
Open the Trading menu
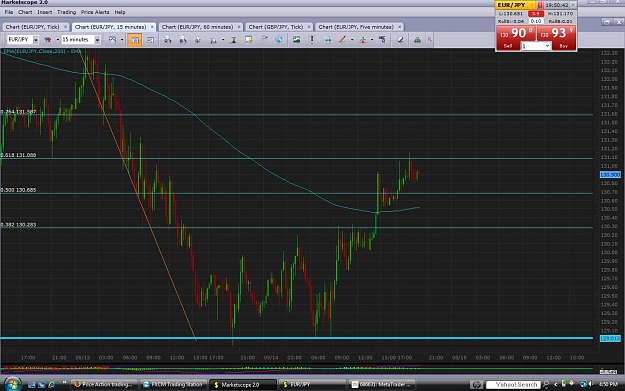click(66, 12)
